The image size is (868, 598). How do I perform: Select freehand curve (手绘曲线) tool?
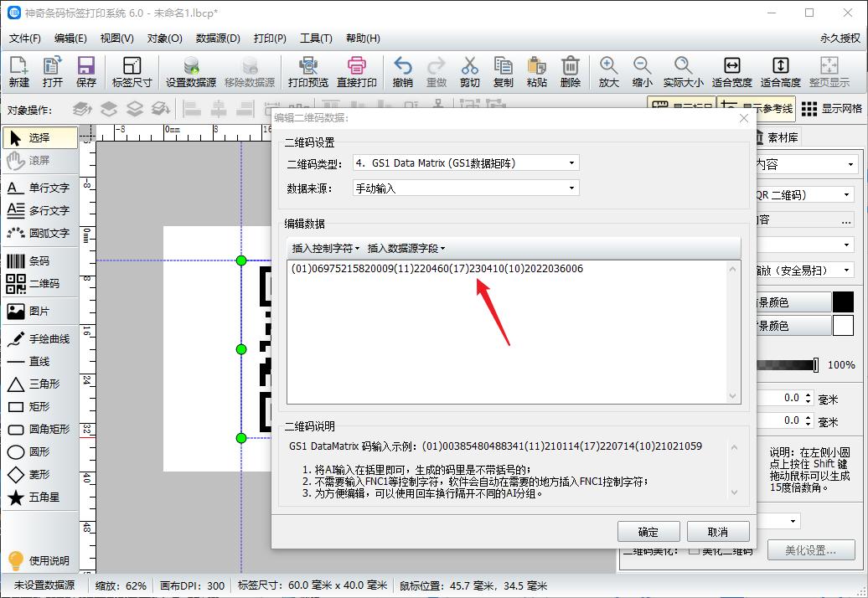coord(40,339)
